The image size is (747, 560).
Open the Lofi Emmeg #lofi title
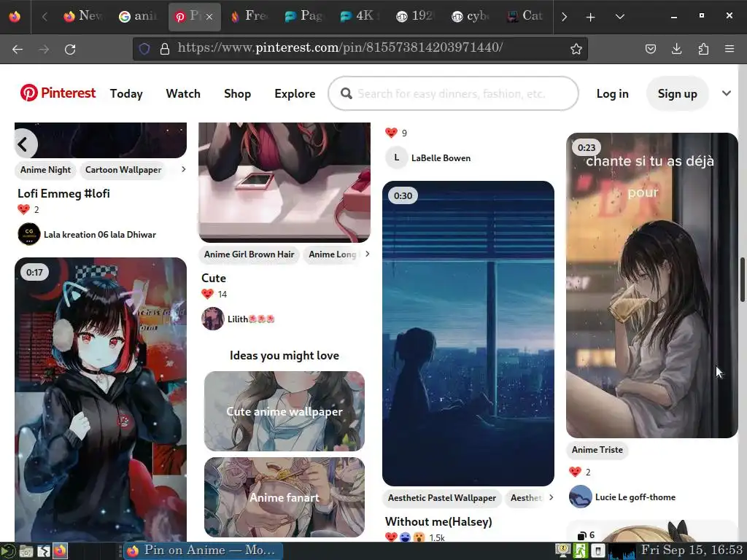coord(64,193)
